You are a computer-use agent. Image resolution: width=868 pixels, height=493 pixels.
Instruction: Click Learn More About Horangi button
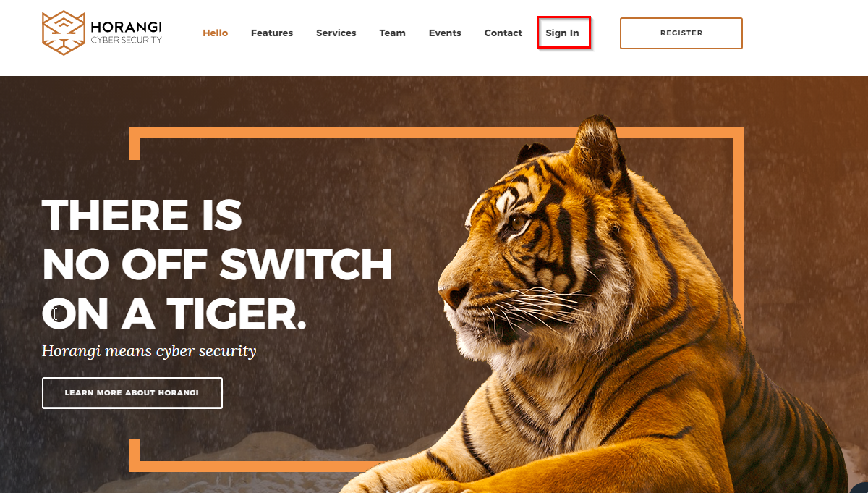pyautogui.click(x=132, y=393)
